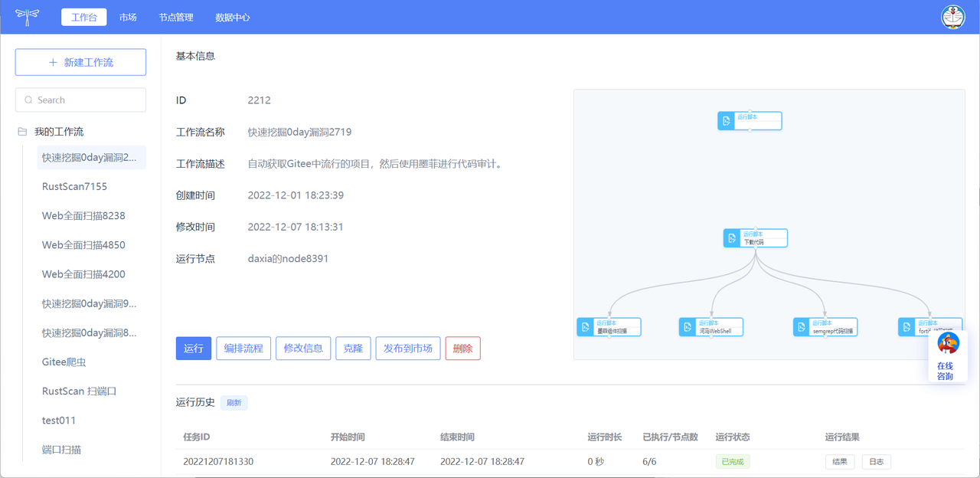The height and width of the screenshot is (478, 980).
Task: Click creation time 2022-12-01 18:23:39
Action: (x=296, y=195)
